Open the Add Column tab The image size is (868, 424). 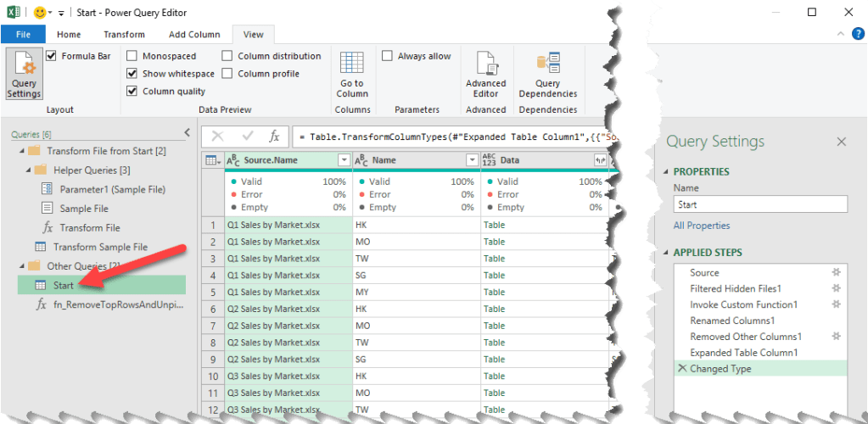tap(194, 35)
